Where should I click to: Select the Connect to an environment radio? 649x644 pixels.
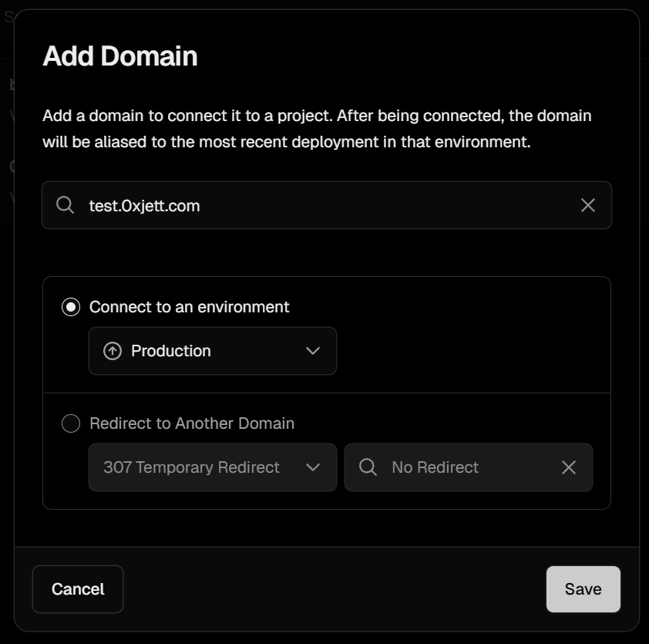tap(71, 307)
